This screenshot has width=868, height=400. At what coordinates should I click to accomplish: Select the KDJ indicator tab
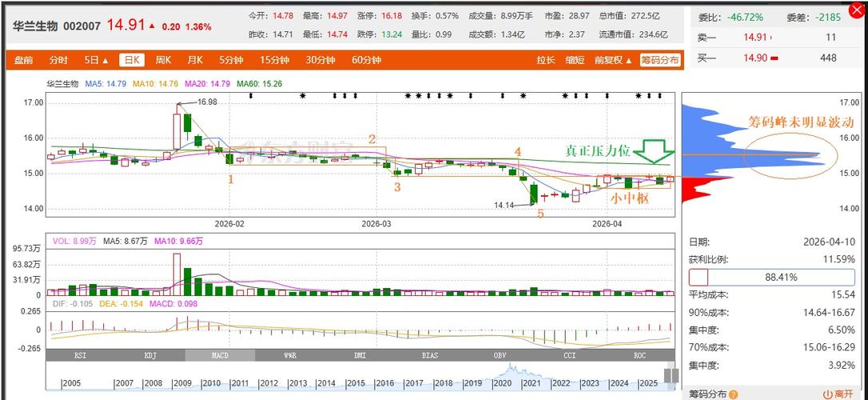[x=150, y=355]
